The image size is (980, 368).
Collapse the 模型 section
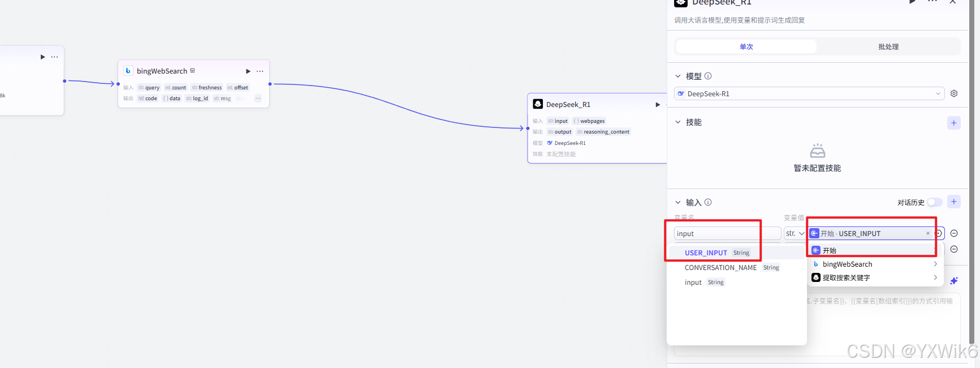coord(678,76)
